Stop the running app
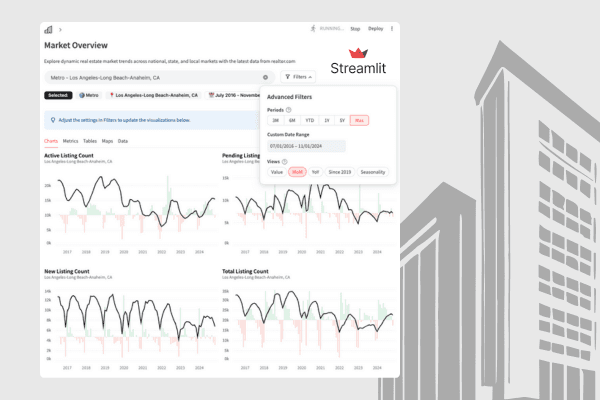Viewport: 600px width, 400px height. coord(355,29)
